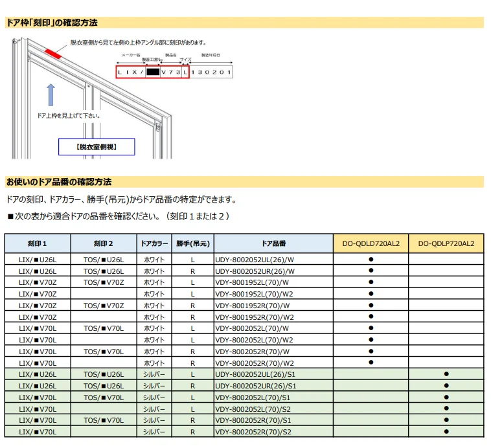This screenshot has height=448, width=491.
Task: Click the ドア品番 column header
Action: click(x=273, y=244)
